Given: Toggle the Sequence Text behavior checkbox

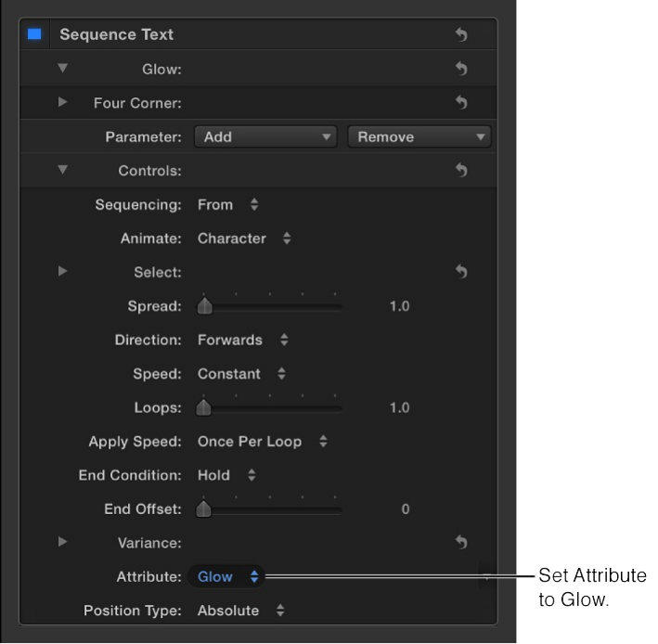Looking at the screenshot, I should click(34, 35).
